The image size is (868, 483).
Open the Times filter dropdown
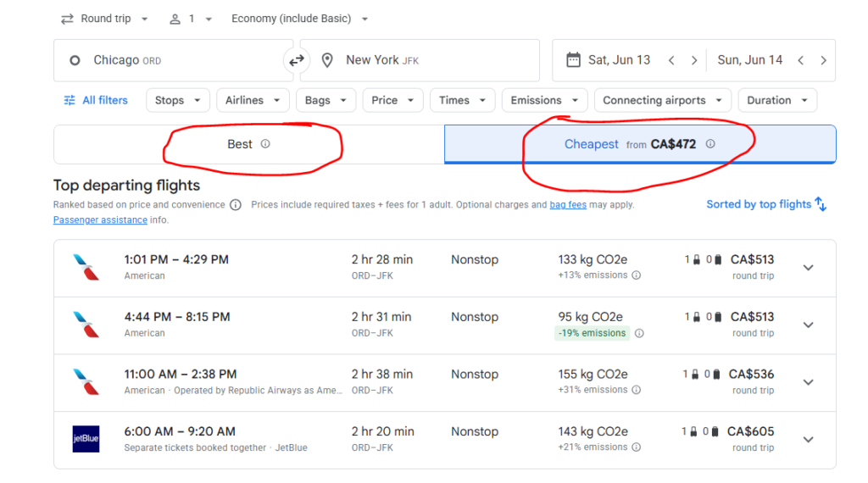point(462,100)
